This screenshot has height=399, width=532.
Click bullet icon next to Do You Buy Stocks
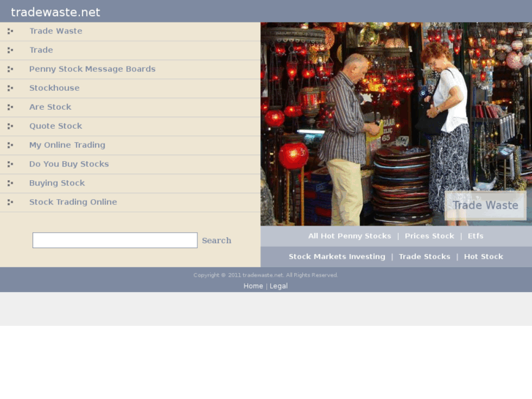coord(10,164)
